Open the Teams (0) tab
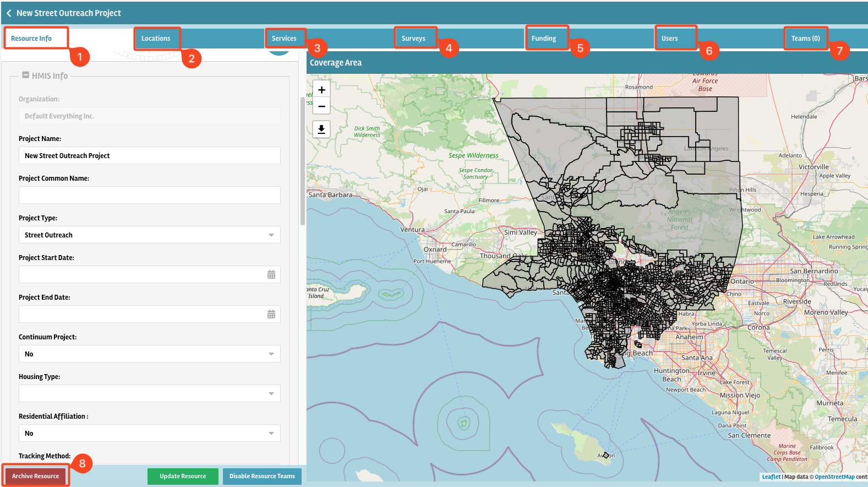The width and height of the screenshot is (868, 487). pos(805,39)
